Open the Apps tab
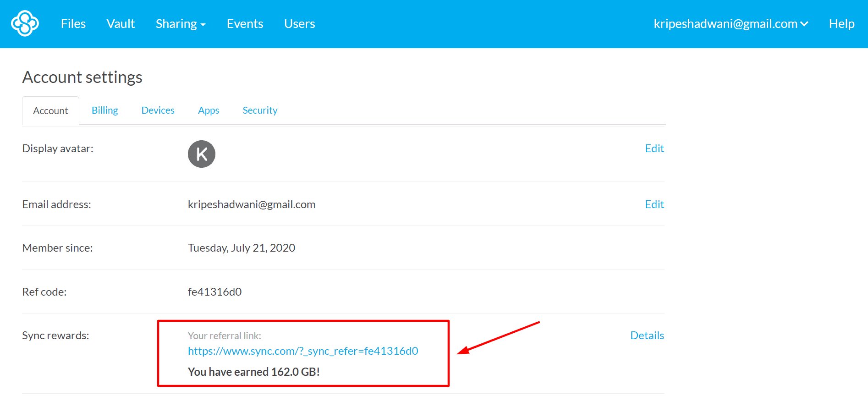Image resolution: width=868 pixels, height=396 pixels. point(209,110)
